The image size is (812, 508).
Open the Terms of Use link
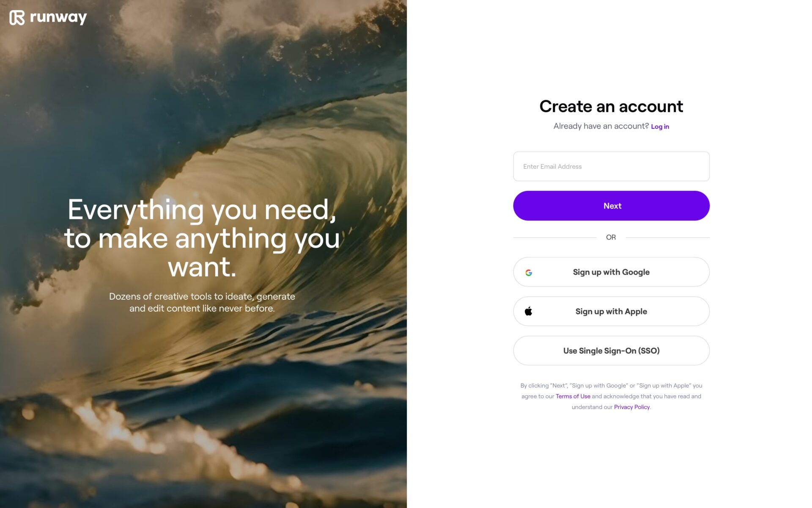pos(573,396)
